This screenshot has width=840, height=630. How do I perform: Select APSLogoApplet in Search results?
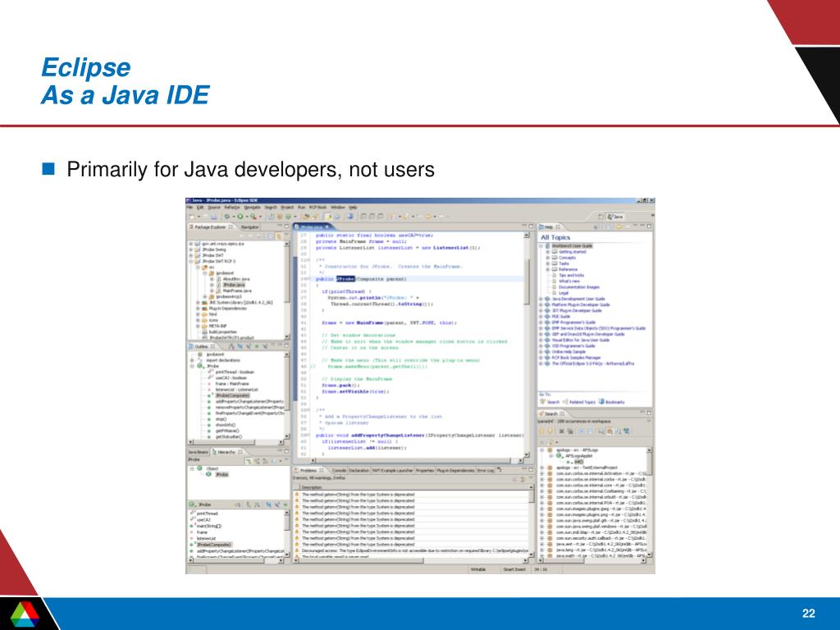578,456
